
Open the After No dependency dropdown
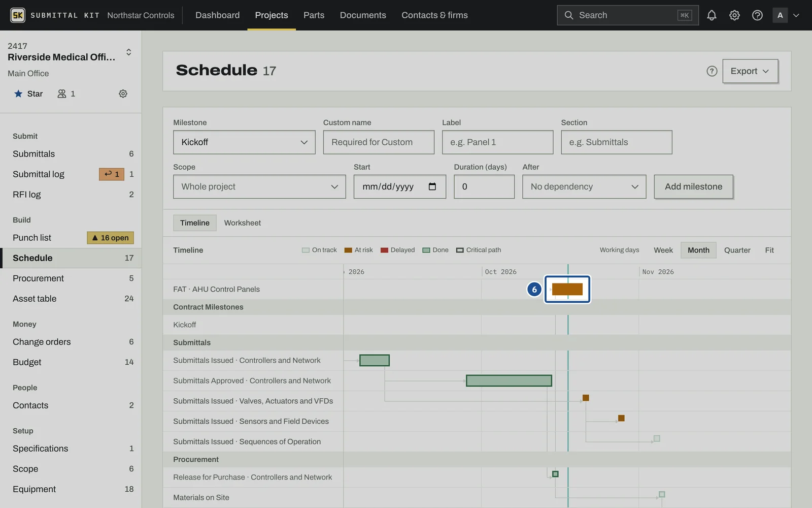coord(584,186)
